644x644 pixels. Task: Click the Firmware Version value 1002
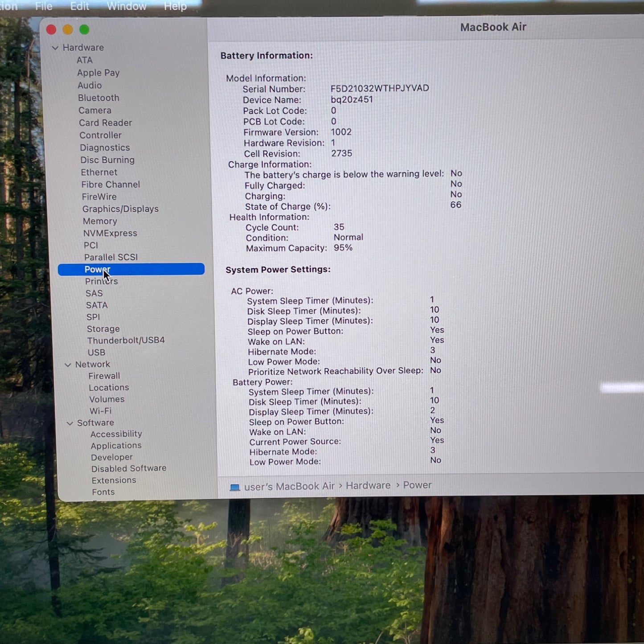click(341, 132)
